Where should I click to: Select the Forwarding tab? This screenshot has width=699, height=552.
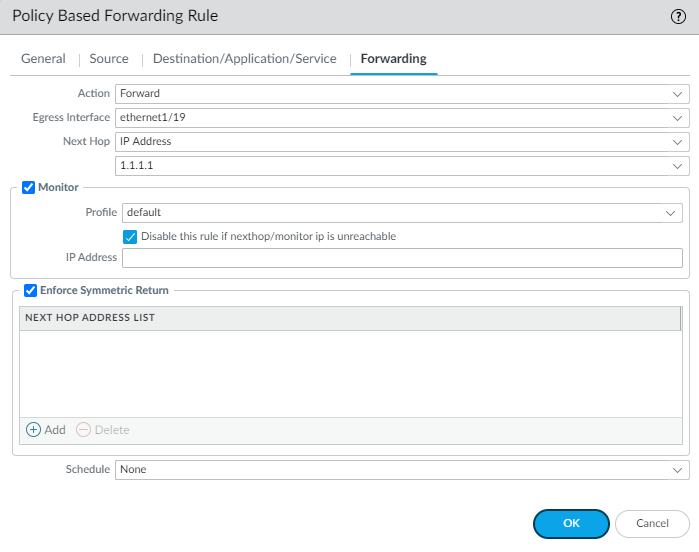click(394, 59)
